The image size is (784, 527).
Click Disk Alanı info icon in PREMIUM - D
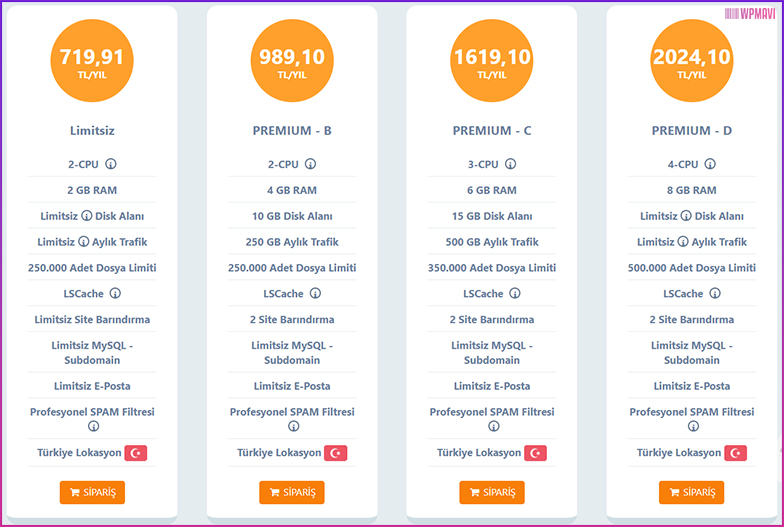coord(686,216)
